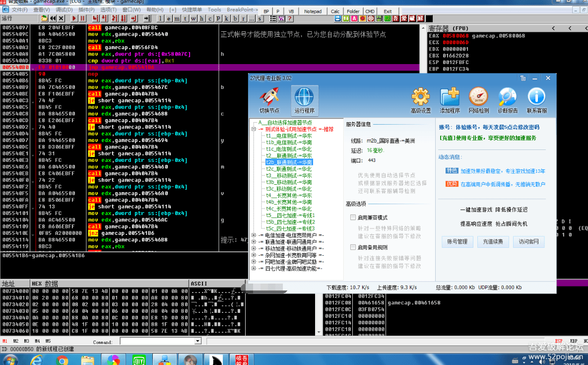Select node t2b_联通测试-=华南
This screenshot has height=365, width=588.
[289, 162]
